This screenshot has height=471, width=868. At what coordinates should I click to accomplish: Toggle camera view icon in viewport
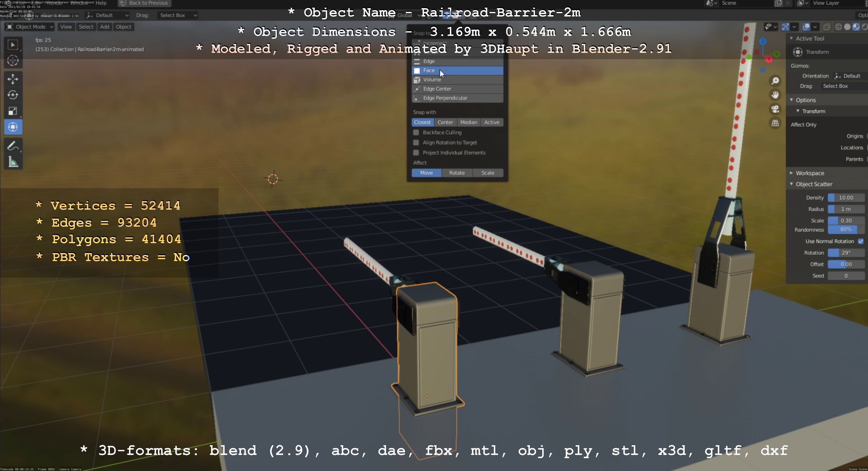(x=775, y=109)
